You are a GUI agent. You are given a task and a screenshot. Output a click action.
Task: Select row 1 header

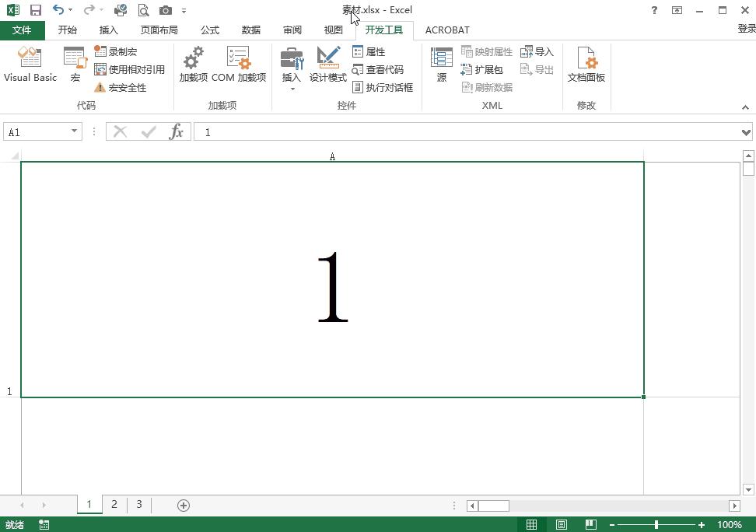pyautogui.click(x=9, y=280)
